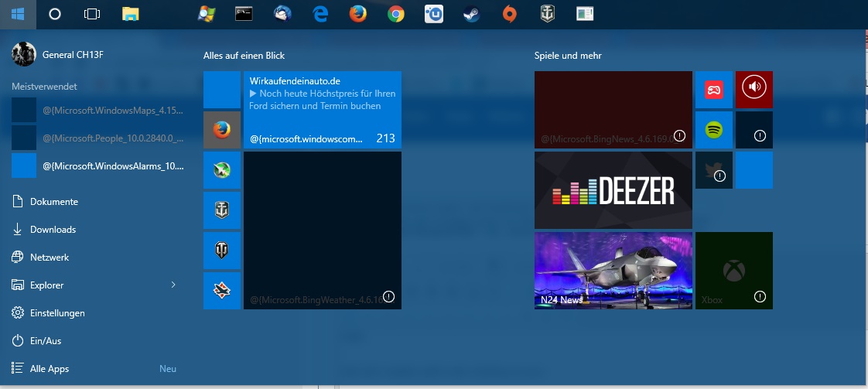This screenshot has height=389, width=868.
Task: Click the 'Alles auf einen Blick' group header
Action: (x=244, y=56)
